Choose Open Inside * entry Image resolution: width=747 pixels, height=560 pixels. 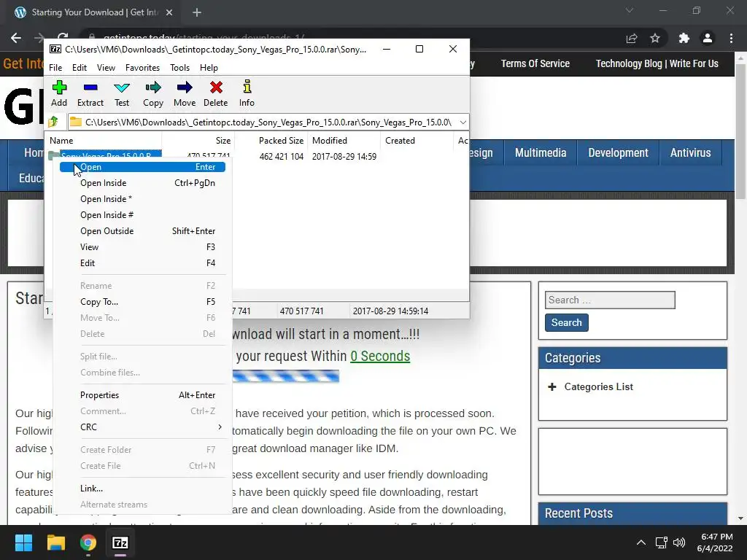[x=142, y=199]
